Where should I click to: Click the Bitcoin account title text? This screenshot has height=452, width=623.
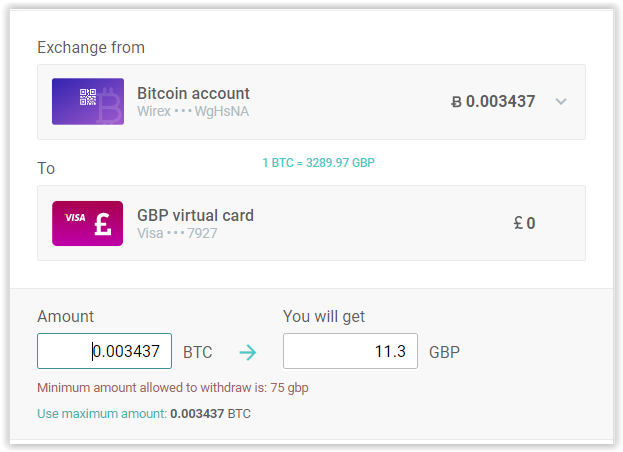[193, 93]
